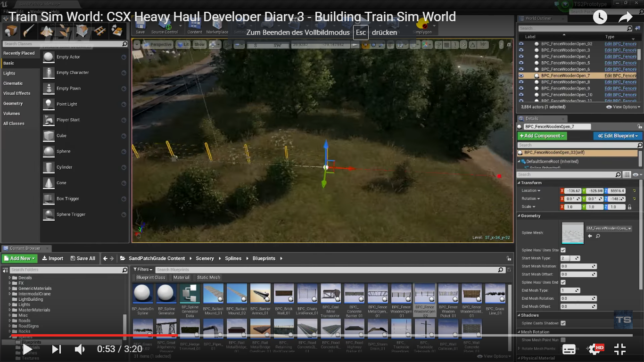The width and height of the screenshot is (644, 362).
Task: Toggle visibility of BPC_FenceWoodenOpen_7
Action: coord(521,75)
